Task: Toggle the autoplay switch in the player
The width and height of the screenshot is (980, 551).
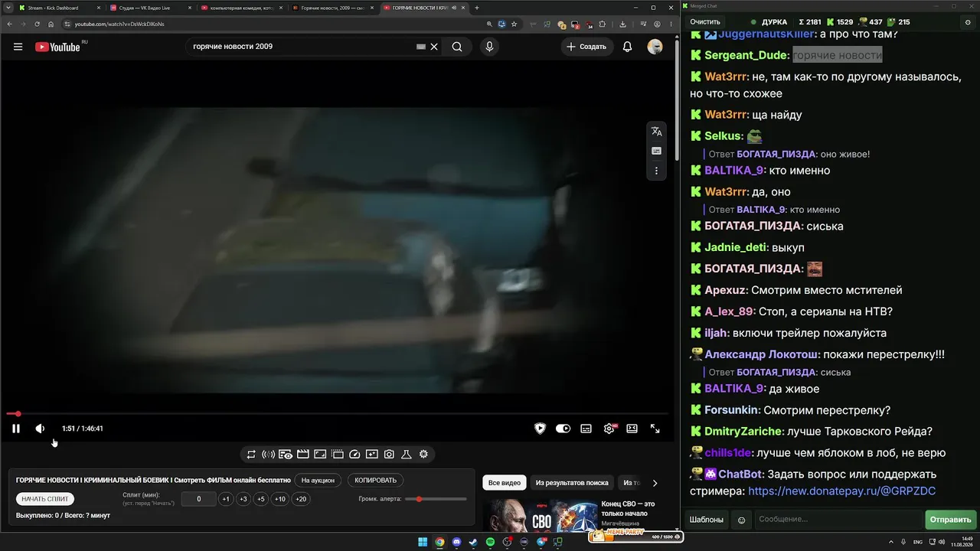Action: 563,429
